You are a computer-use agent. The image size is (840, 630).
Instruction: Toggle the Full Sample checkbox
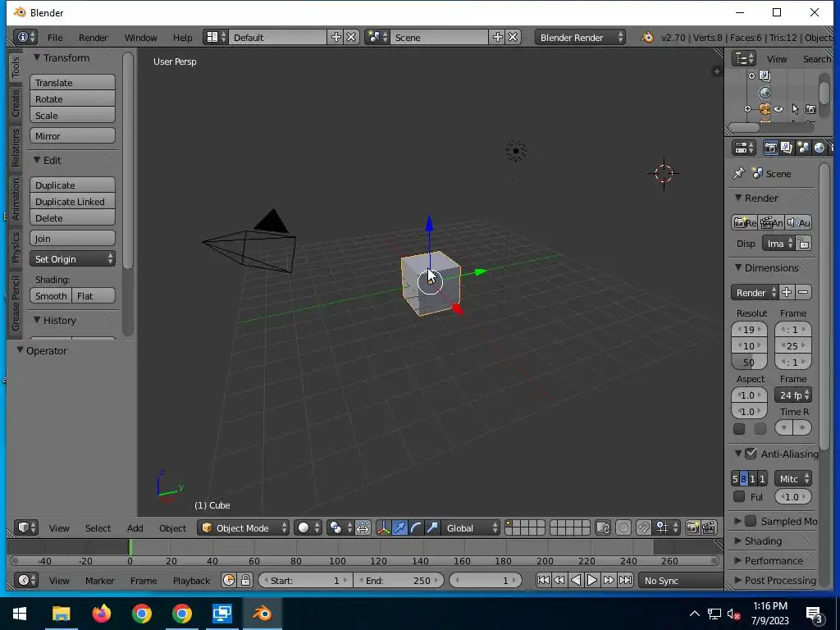739,496
